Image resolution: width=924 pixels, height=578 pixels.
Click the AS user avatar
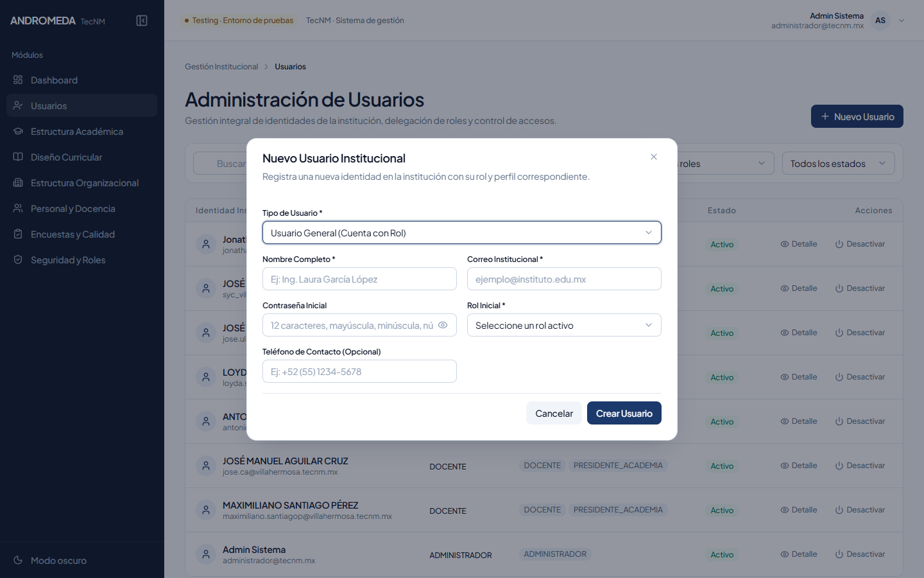(x=880, y=21)
